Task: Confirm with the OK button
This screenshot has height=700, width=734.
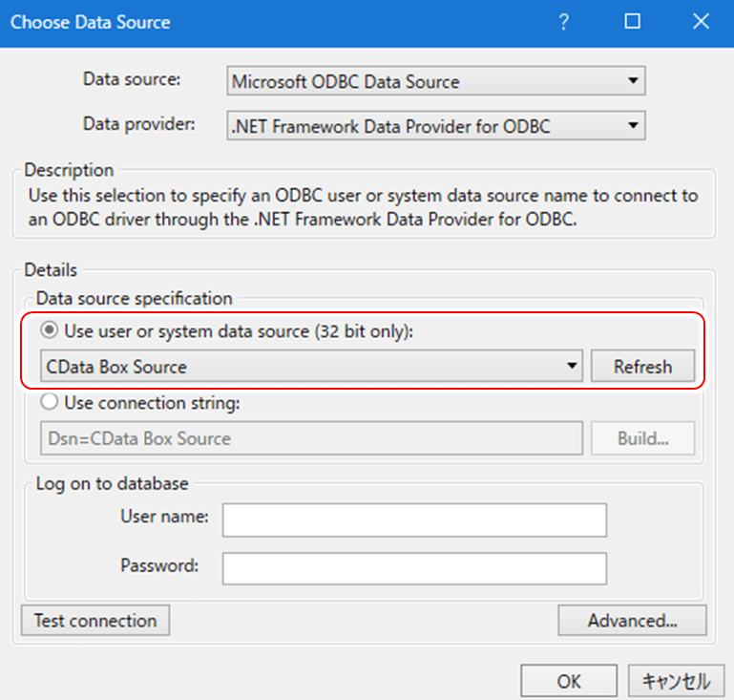Action: coord(569,682)
